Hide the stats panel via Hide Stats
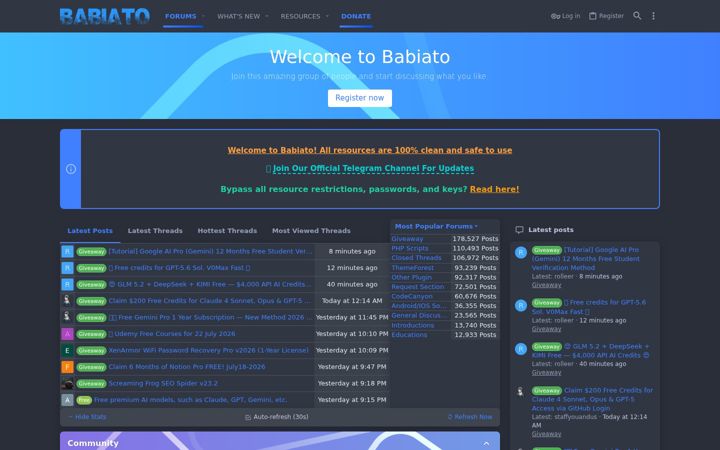The image size is (720, 450). point(87,417)
